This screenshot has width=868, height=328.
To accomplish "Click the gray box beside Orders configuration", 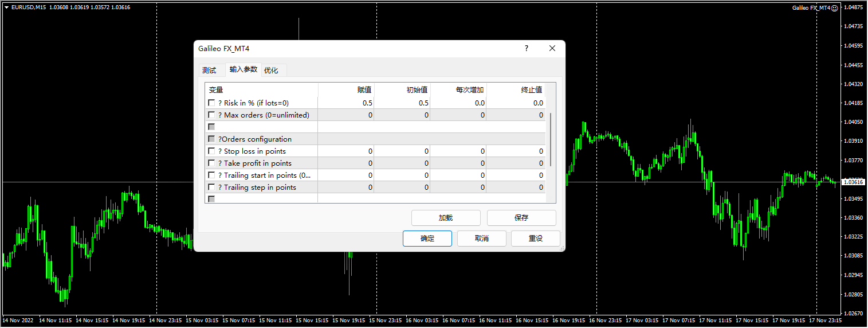I will (212, 139).
